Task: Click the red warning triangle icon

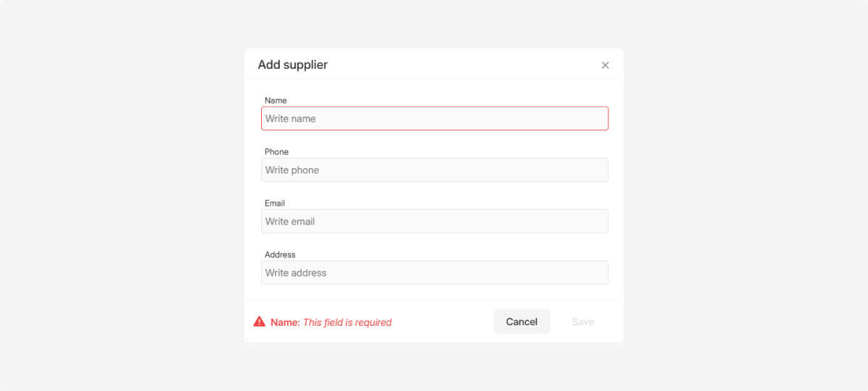Action: [259, 321]
